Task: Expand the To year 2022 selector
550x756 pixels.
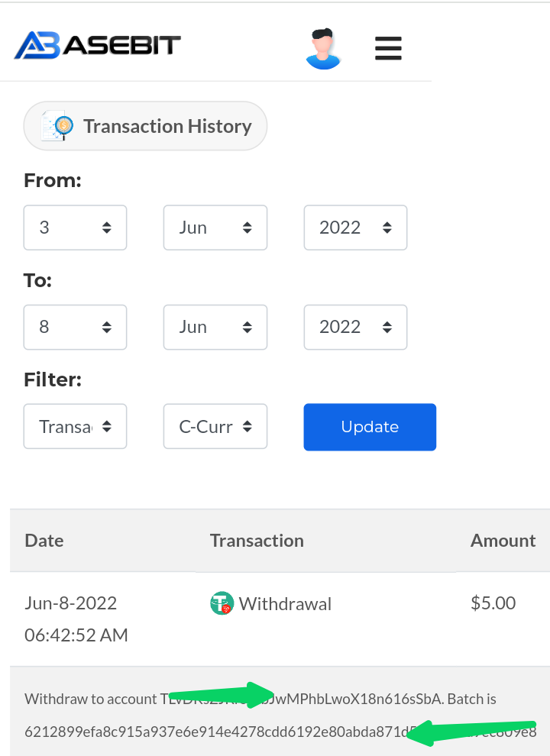Action: 355,327
